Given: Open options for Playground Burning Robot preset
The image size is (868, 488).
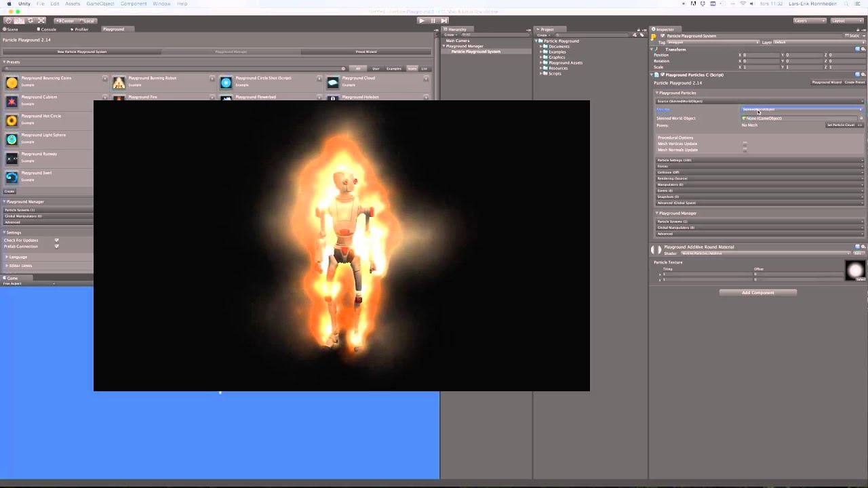Looking at the screenshot, I should coord(212,79).
